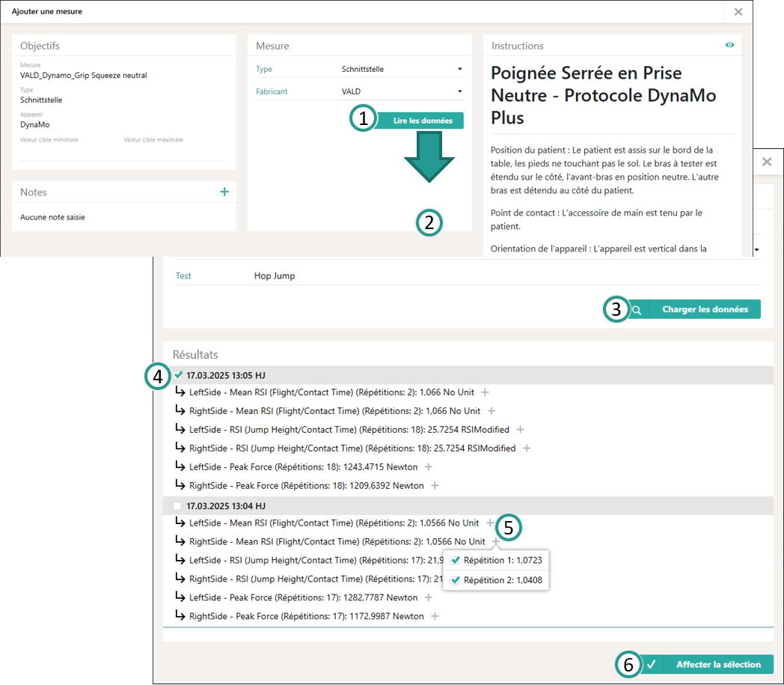The width and height of the screenshot is (784, 685).
Task: Check the 17.03.2025 13:04 HJ result
Action: click(x=177, y=506)
